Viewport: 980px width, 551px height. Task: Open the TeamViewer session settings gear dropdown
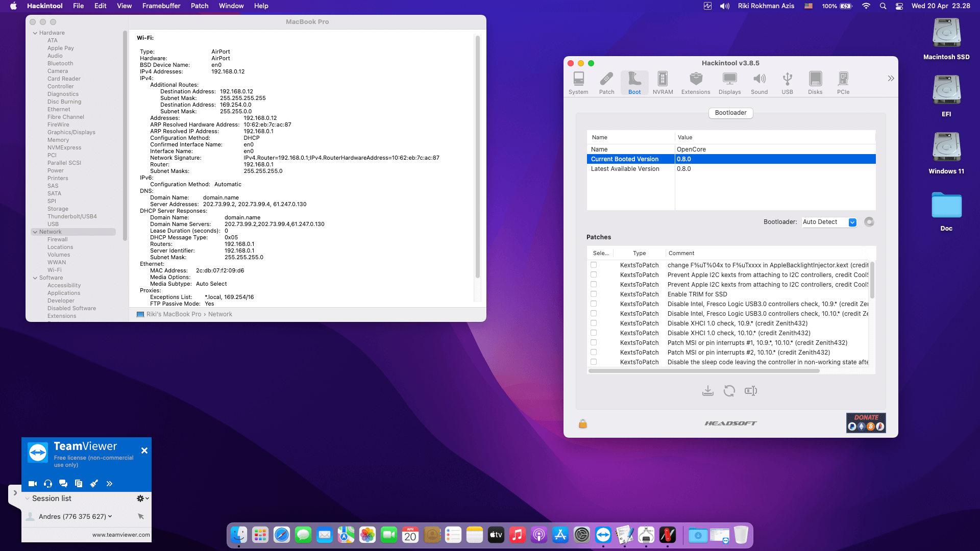pyautogui.click(x=142, y=498)
